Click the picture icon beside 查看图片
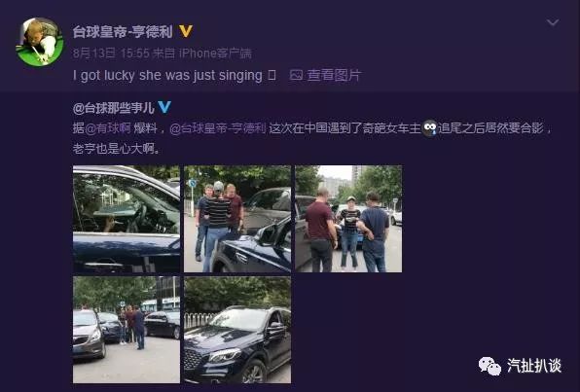The height and width of the screenshot is (392, 580). click(x=296, y=75)
